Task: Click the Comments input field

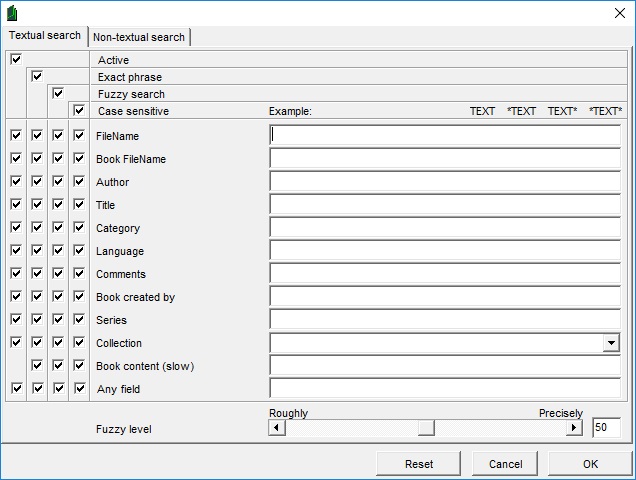Action: 445,273
